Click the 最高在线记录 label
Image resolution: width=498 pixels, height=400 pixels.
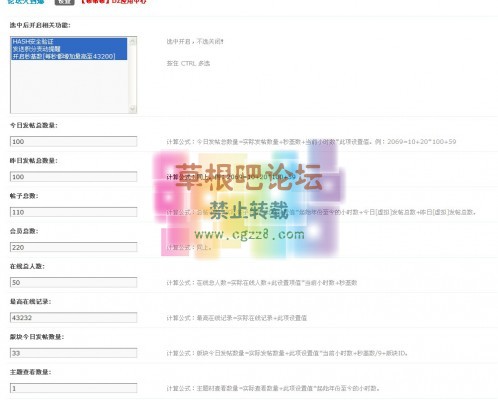coord(30,302)
